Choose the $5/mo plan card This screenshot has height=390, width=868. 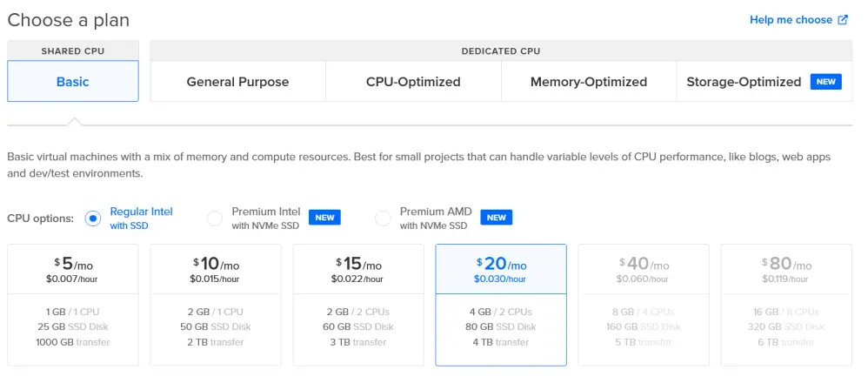73,305
